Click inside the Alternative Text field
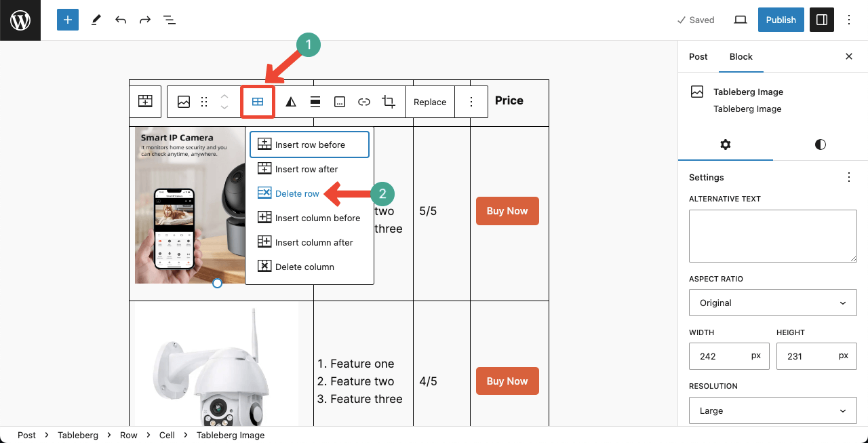This screenshot has height=443, width=868. click(x=773, y=236)
